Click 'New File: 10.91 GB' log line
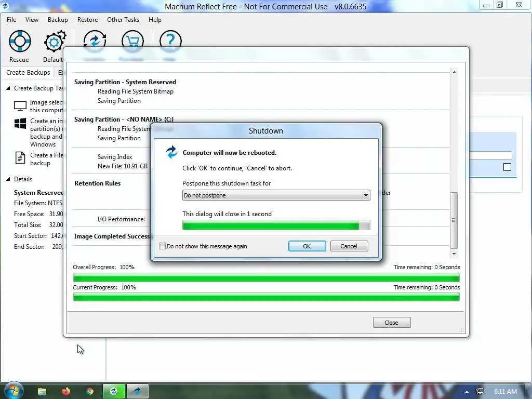 point(123,166)
